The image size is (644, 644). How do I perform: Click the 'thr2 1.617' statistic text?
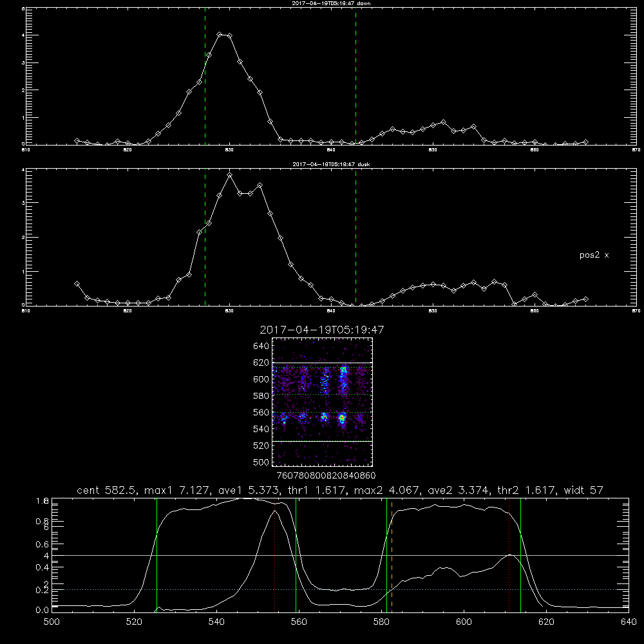click(527, 490)
